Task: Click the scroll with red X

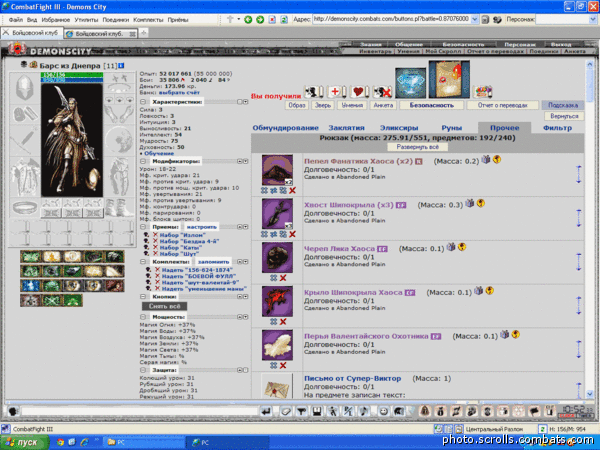Action: pos(382,91)
